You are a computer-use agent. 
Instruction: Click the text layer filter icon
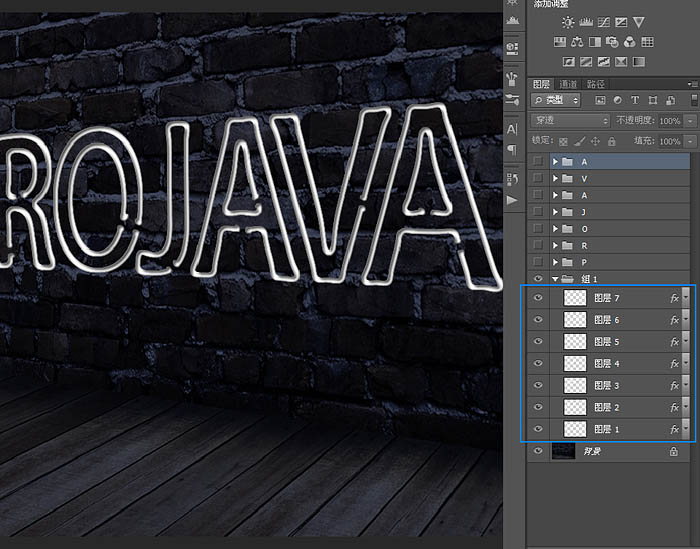pos(636,101)
